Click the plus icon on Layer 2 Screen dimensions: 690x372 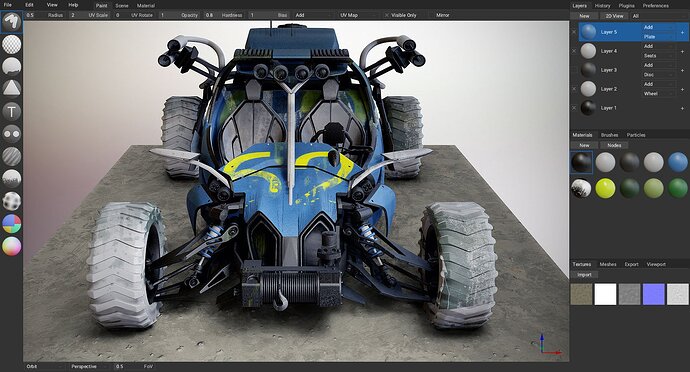coord(683,89)
